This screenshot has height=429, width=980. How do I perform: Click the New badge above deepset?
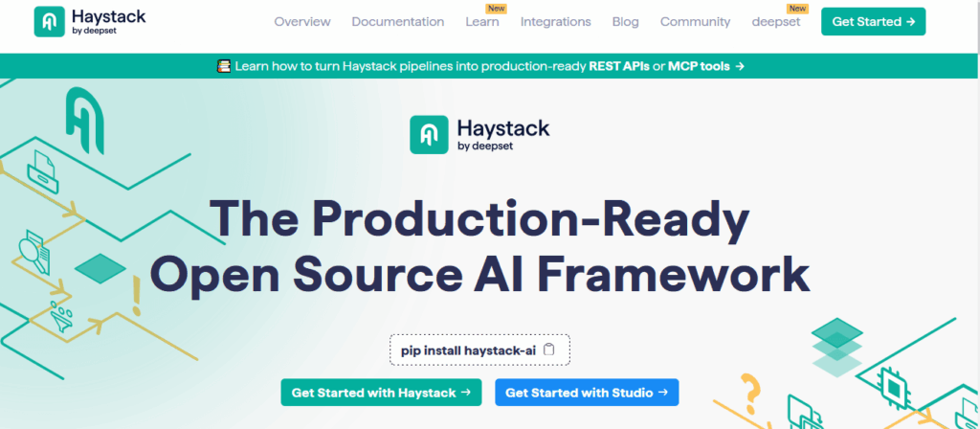[797, 9]
